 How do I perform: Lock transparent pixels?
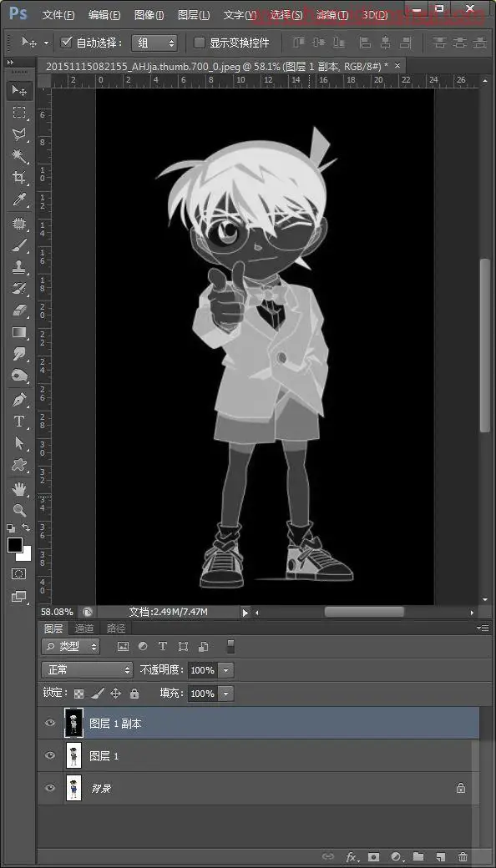(79, 693)
